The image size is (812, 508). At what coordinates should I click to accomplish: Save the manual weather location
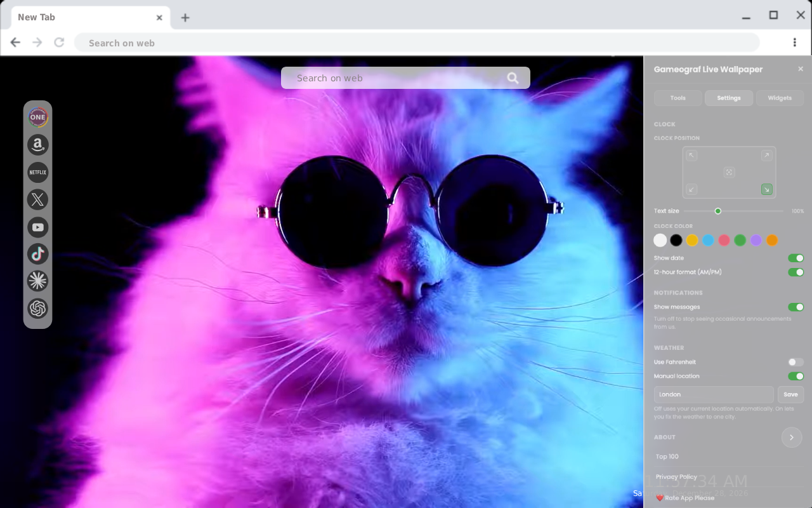coord(791,394)
